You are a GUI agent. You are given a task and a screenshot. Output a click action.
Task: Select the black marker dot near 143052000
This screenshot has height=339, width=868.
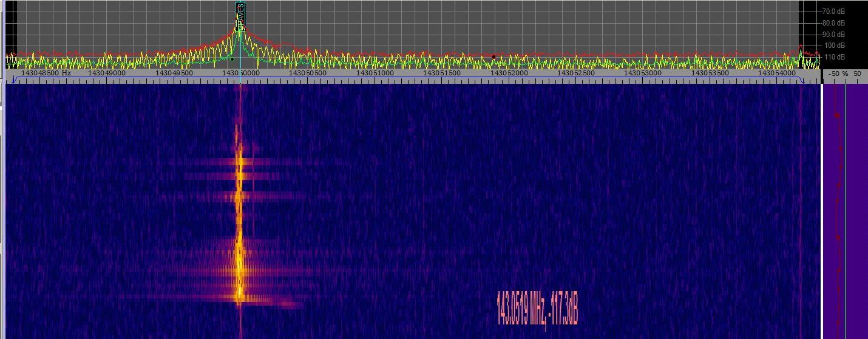(x=493, y=57)
